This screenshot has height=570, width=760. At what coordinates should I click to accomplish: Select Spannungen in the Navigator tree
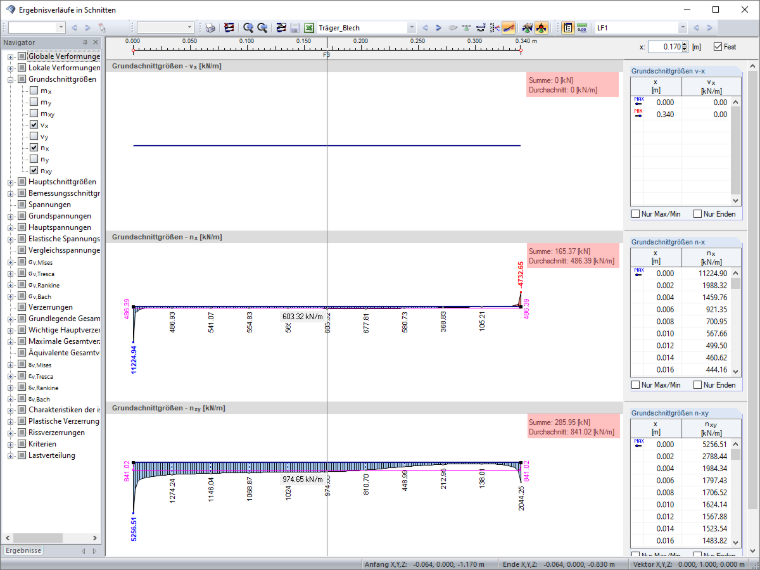click(49, 205)
